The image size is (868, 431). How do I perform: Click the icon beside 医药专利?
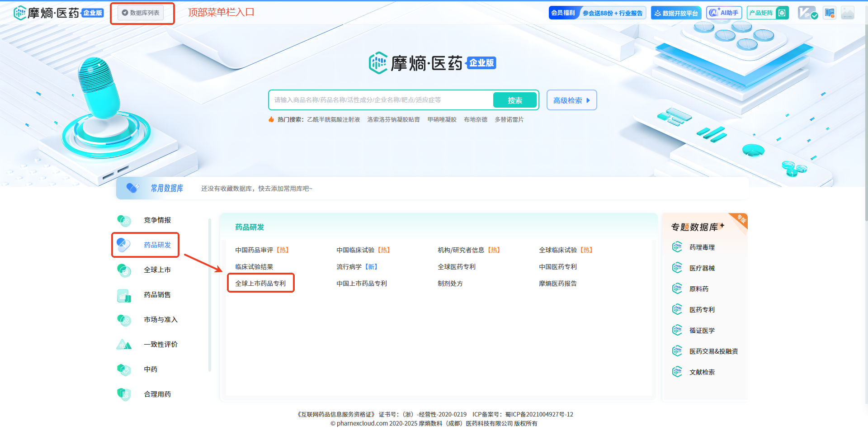[677, 309]
